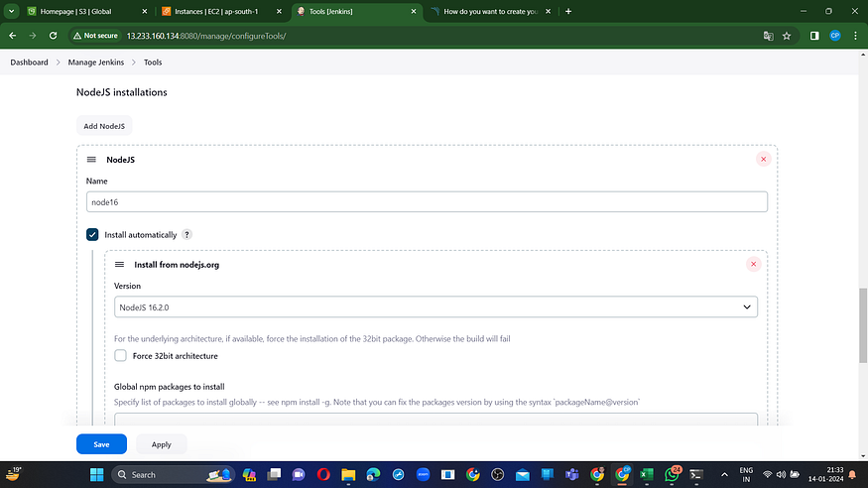Switch ENG IN input language
The height and width of the screenshot is (488, 868).
pyautogui.click(x=746, y=475)
